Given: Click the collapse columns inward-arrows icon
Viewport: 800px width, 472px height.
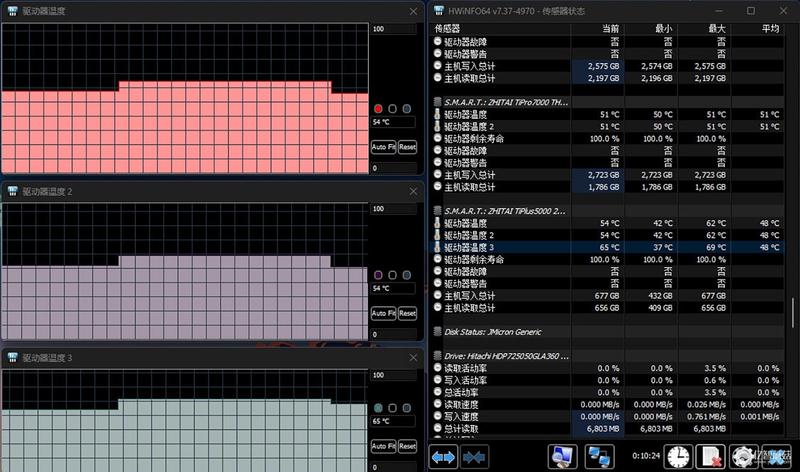Looking at the screenshot, I should [474, 457].
